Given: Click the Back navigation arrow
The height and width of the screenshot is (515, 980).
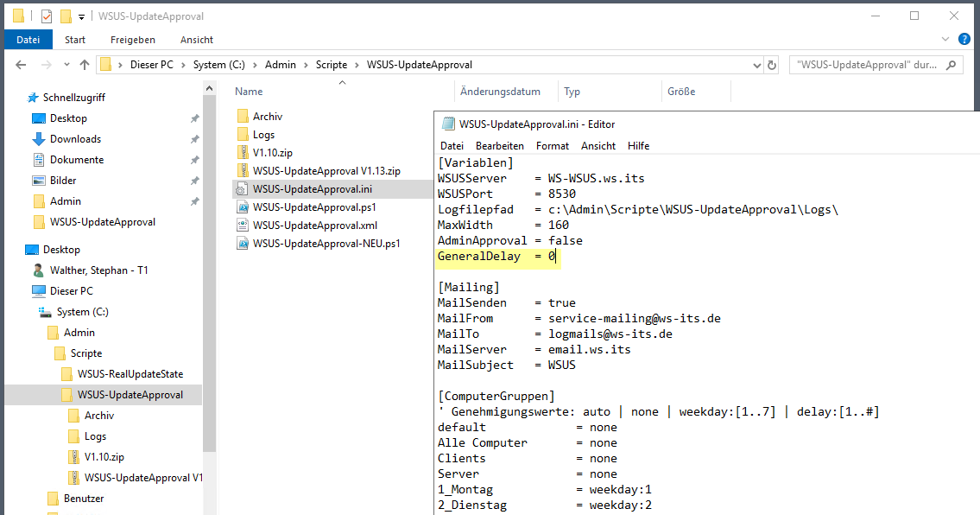Looking at the screenshot, I should click(x=21, y=65).
